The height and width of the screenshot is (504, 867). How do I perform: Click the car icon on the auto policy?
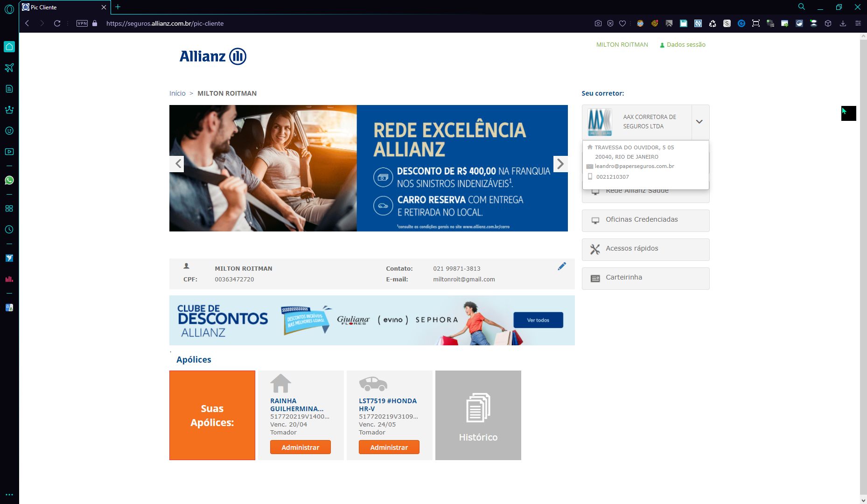[373, 384]
